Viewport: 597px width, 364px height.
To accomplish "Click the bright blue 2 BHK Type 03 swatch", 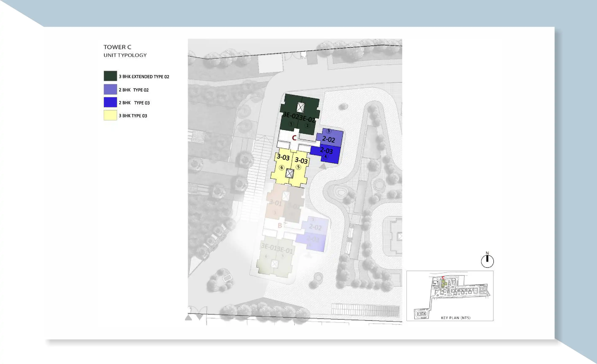I will [x=110, y=102].
